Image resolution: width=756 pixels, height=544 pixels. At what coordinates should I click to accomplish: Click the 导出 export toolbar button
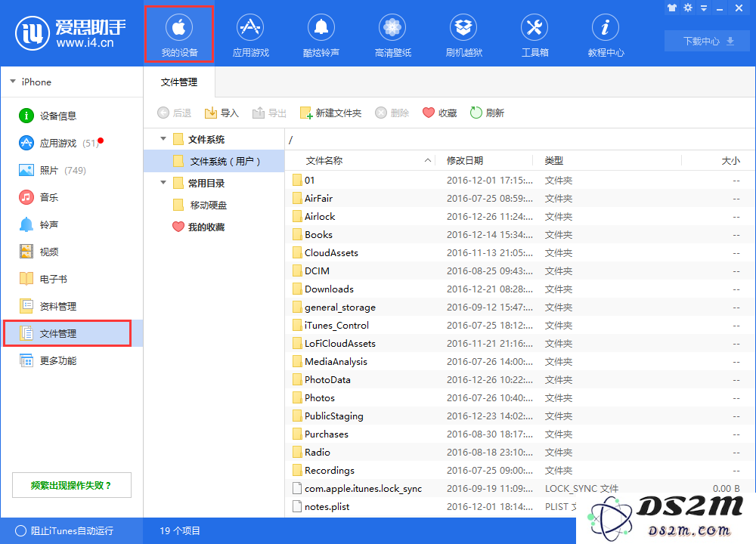[x=269, y=113]
